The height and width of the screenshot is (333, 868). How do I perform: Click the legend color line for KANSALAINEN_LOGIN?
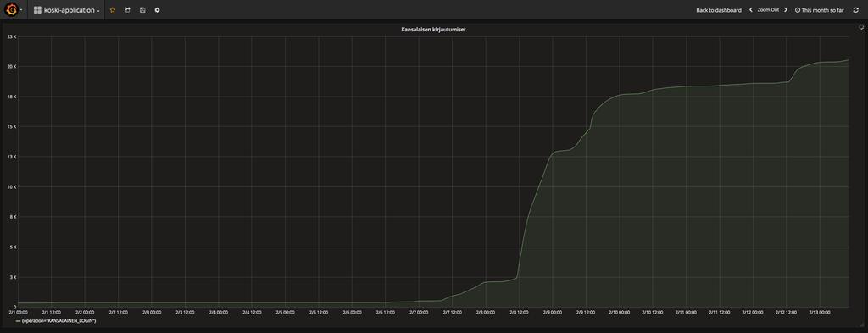(x=18, y=321)
